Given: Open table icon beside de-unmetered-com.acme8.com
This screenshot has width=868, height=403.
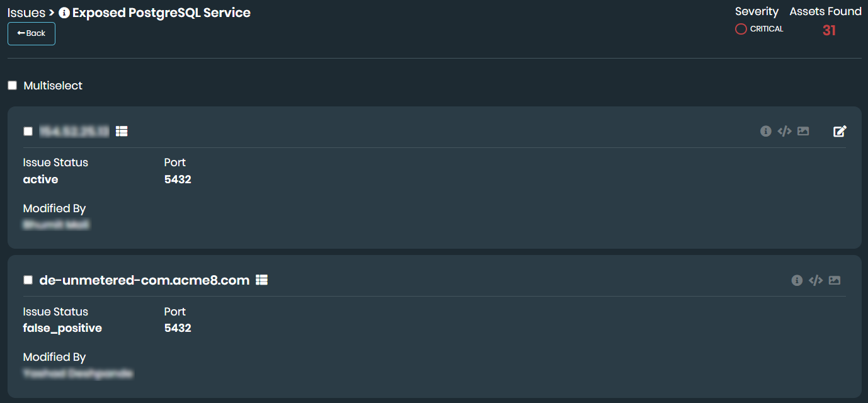Looking at the screenshot, I should [262, 280].
